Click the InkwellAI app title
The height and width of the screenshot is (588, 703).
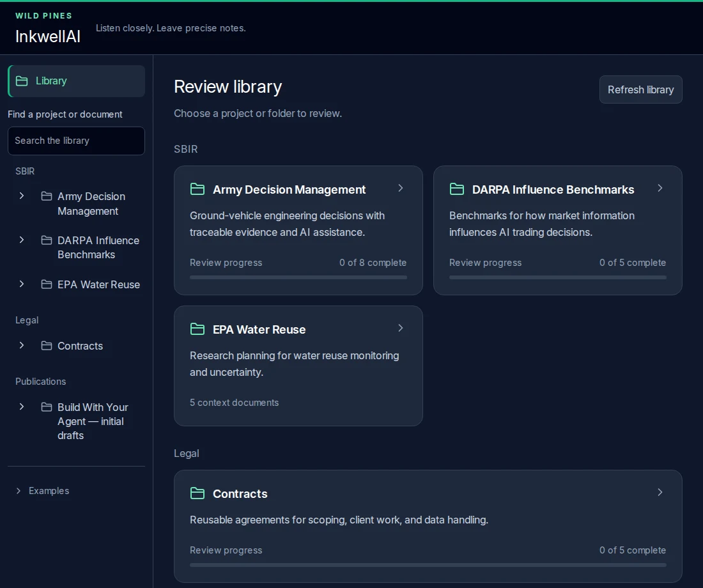click(48, 36)
